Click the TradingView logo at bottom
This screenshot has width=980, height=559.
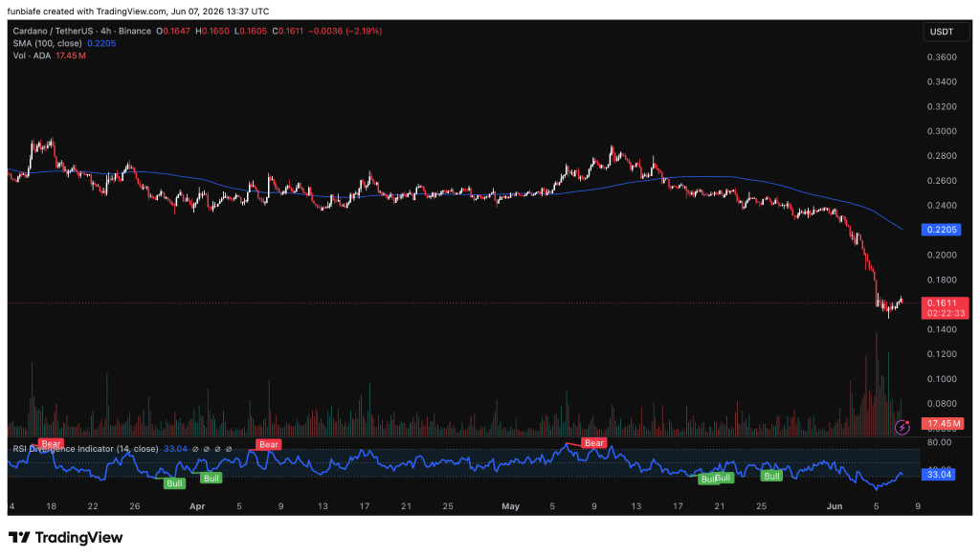(x=66, y=538)
